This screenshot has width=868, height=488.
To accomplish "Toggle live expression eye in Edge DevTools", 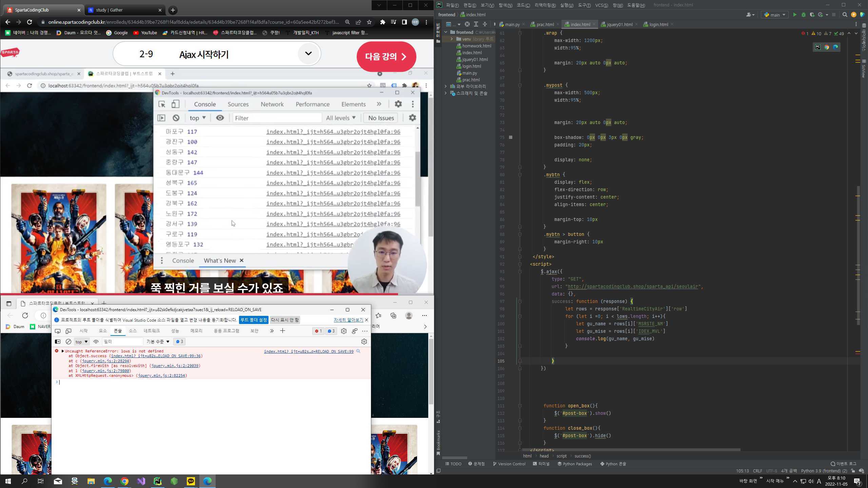I will [96, 342].
